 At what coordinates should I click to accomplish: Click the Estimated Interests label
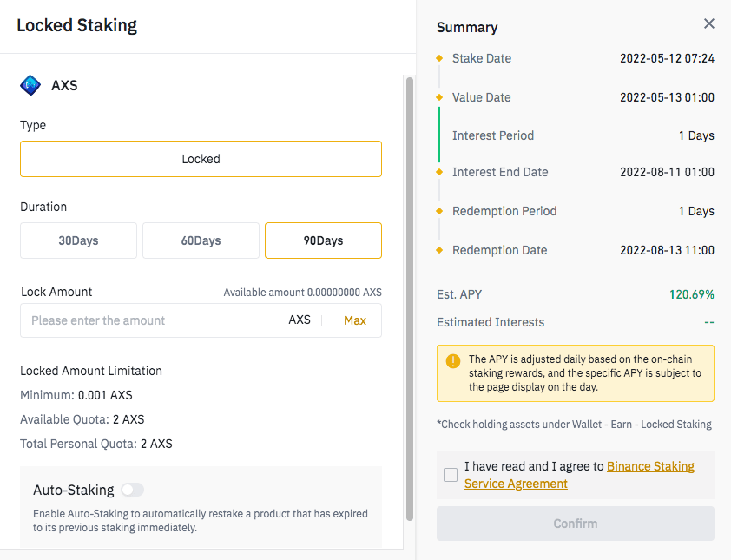[x=491, y=322]
